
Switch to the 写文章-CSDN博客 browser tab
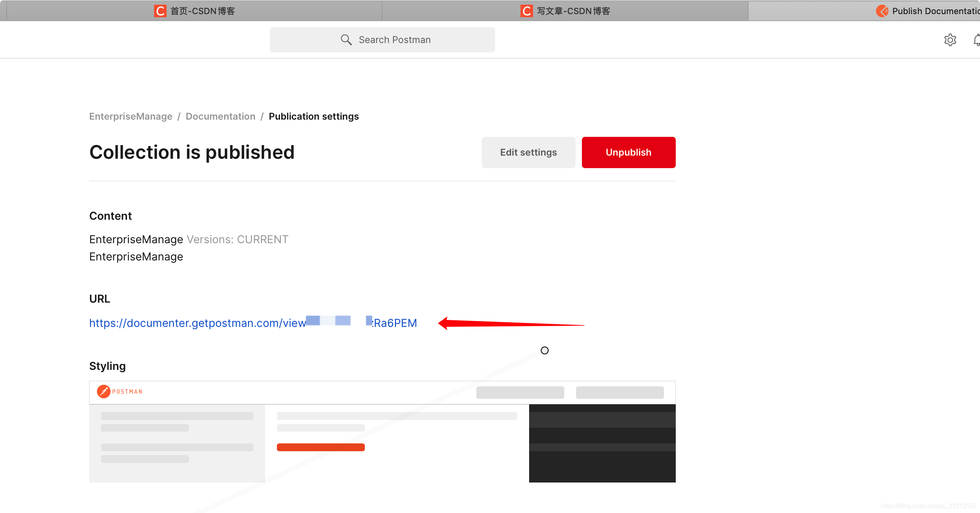point(565,11)
